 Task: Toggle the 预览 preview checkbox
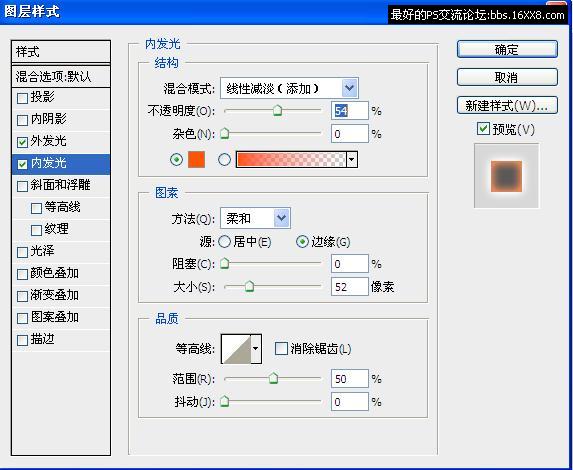[x=483, y=129]
